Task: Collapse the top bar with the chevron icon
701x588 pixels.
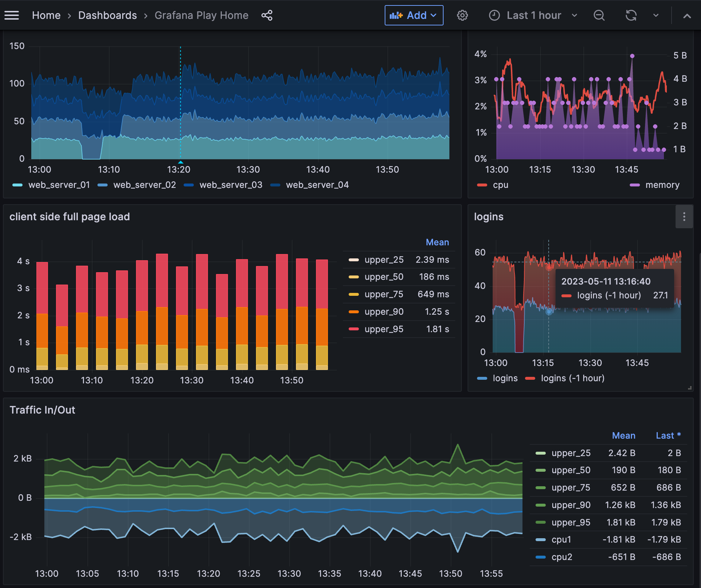Action: 687,15
